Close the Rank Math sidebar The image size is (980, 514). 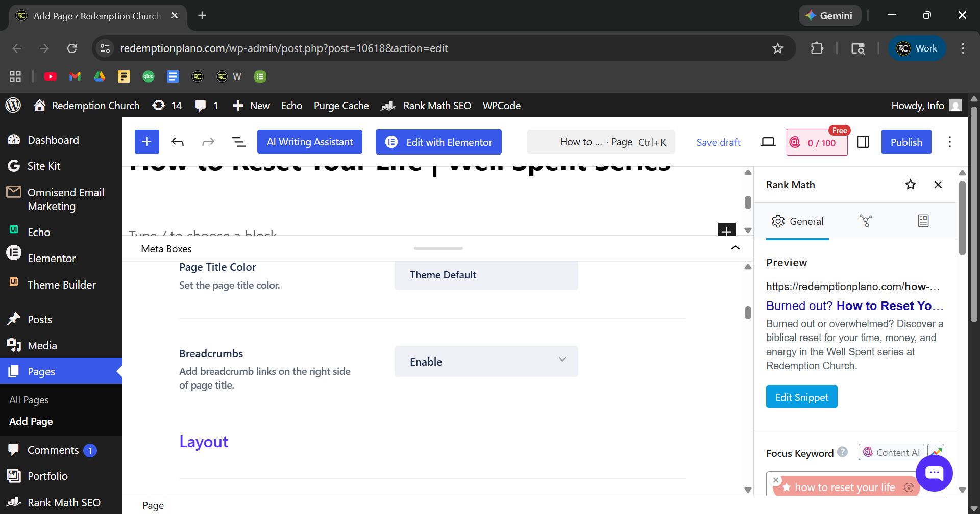[x=938, y=185]
